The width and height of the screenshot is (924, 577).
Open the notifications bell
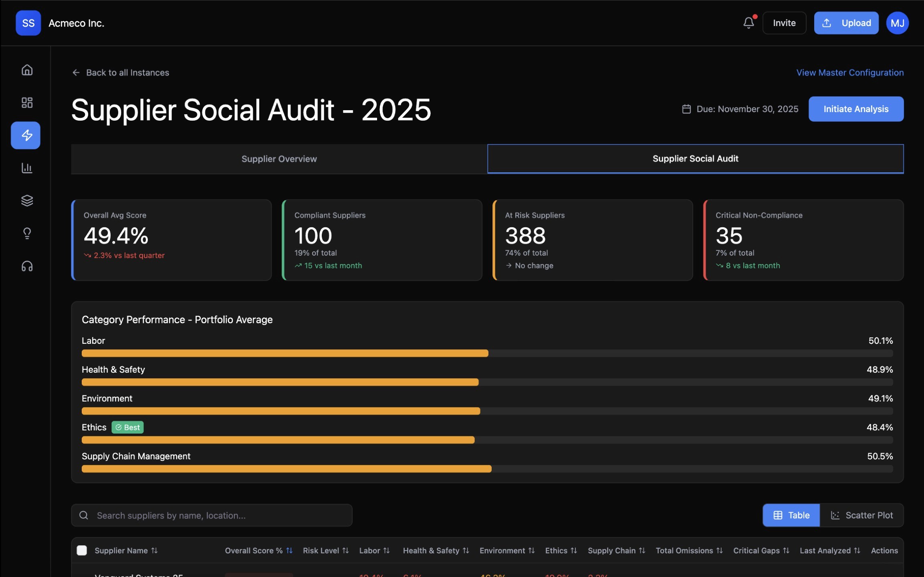pos(748,23)
